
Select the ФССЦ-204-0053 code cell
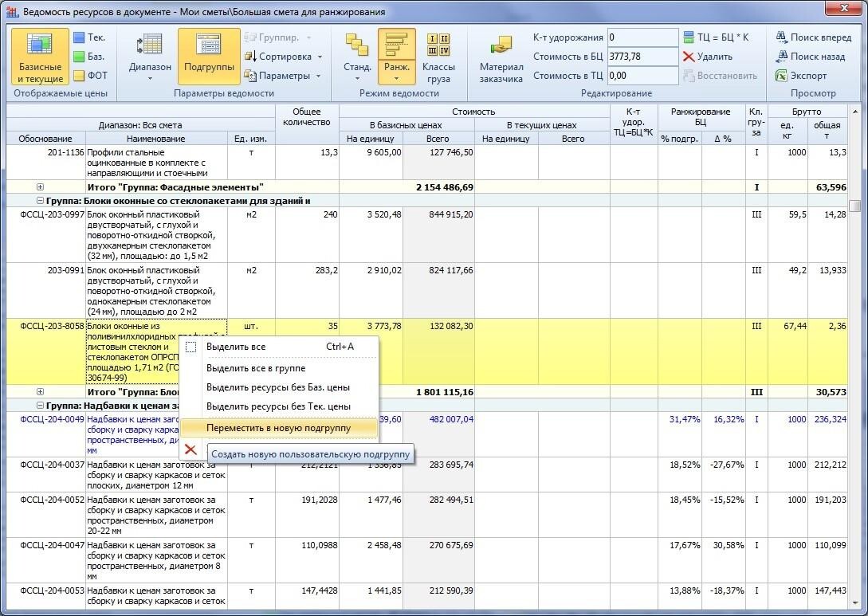point(45,595)
